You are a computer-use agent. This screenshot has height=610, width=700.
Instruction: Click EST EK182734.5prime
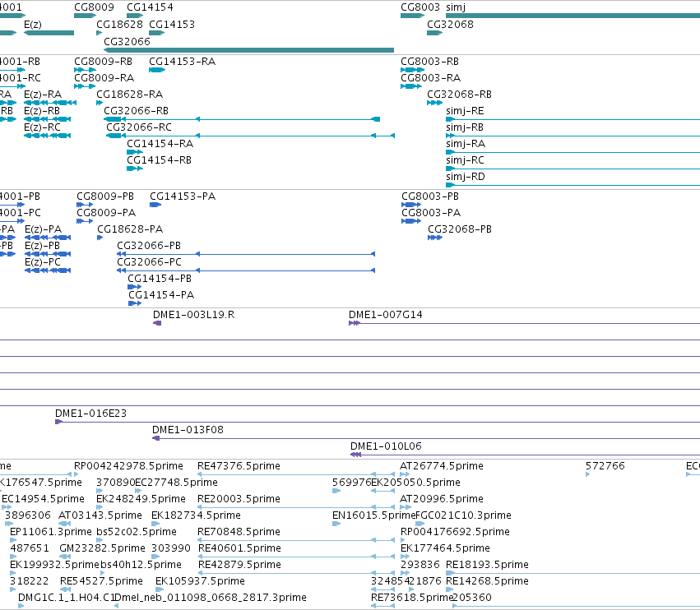pos(196,515)
